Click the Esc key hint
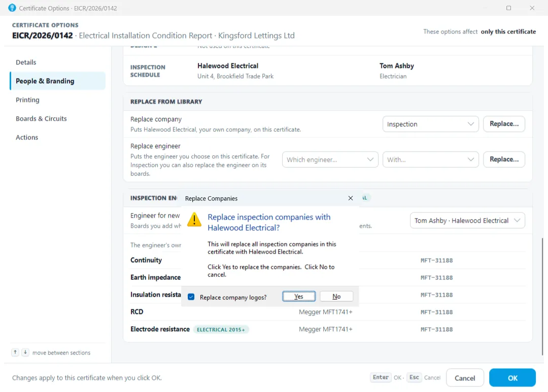Screen dimensions: 548x392 [414, 377]
